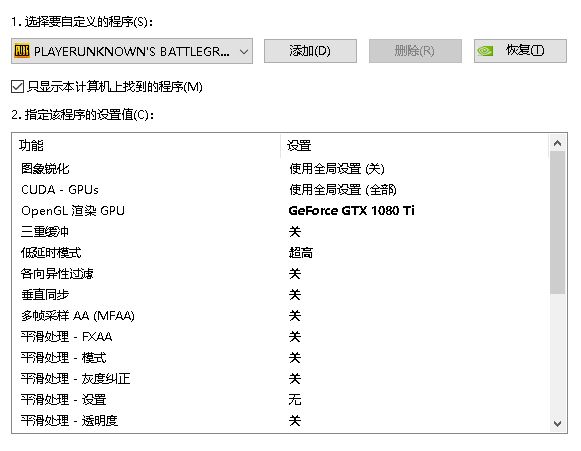
Task: Toggle 只显示本计算机上找到的程序 checkbox
Action: pyautogui.click(x=17, y=87)
